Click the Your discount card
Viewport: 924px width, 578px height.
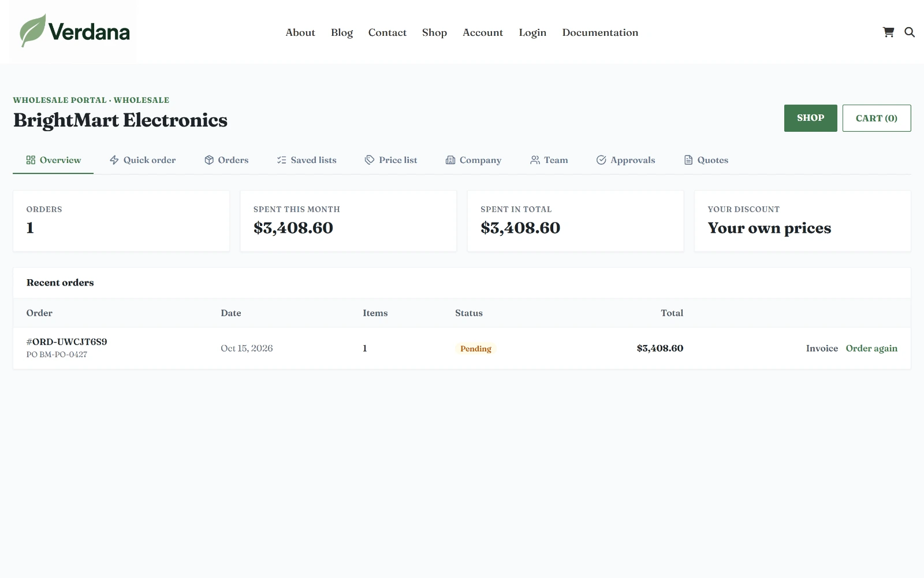803,221
